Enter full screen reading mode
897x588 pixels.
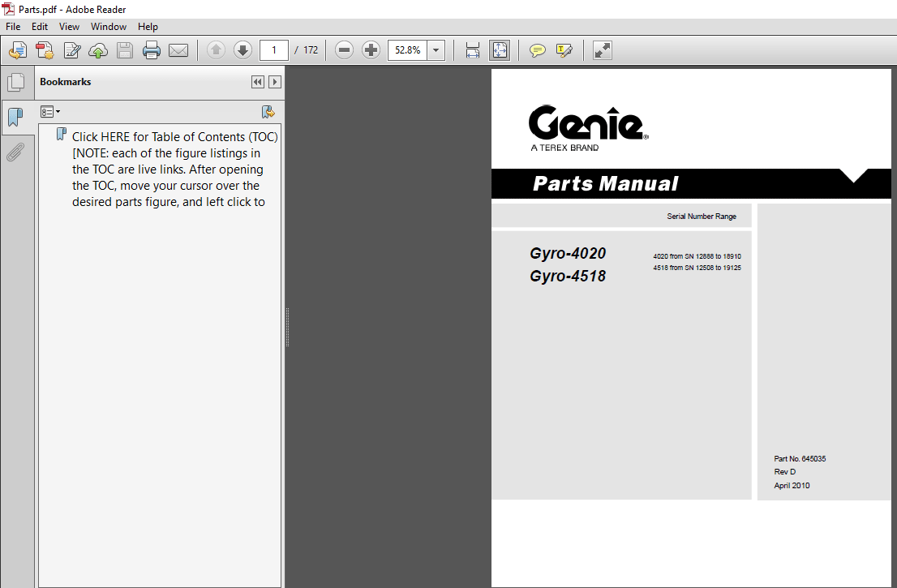point(601,49)
